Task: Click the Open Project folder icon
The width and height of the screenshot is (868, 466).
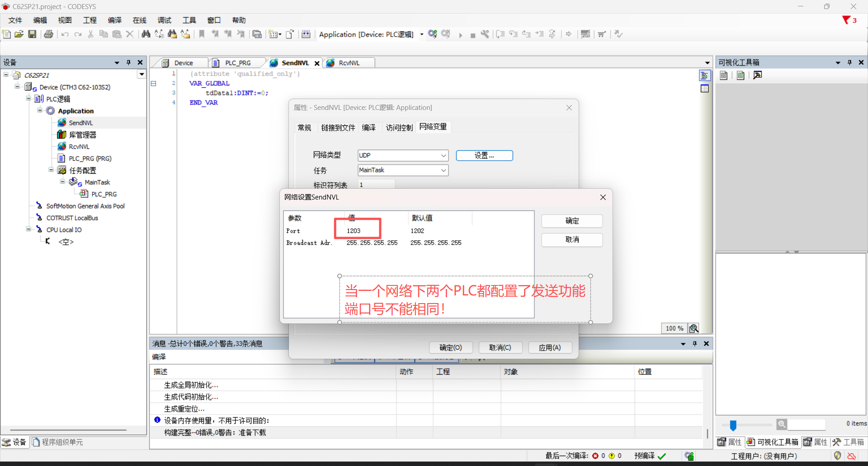Action: (x=19, y=34)
